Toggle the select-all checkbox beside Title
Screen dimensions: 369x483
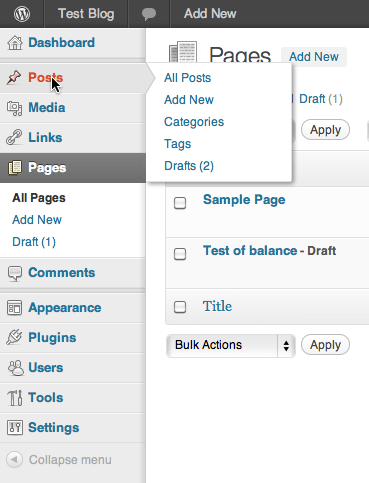[180, 307]
